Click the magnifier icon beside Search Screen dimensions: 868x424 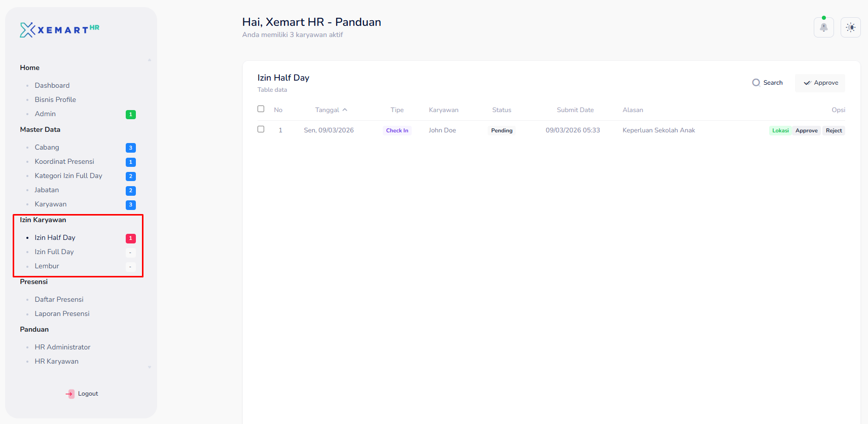pos(756,83)
